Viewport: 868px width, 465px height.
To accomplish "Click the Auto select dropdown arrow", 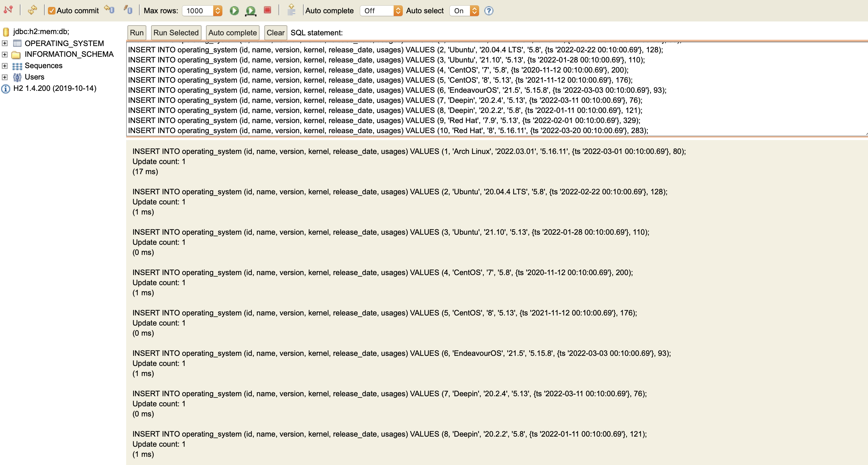I will [x=473, y=10].
